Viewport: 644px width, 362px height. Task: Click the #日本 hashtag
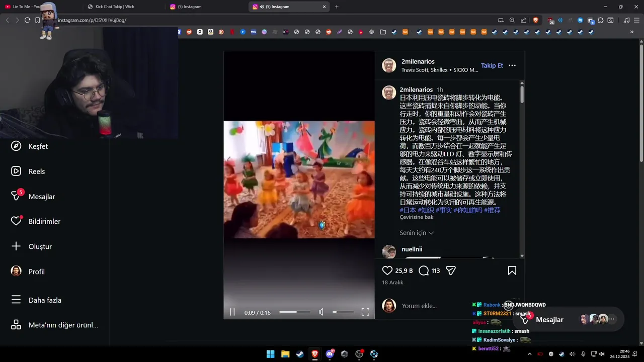pyautogui.click(x=408, y=210)
